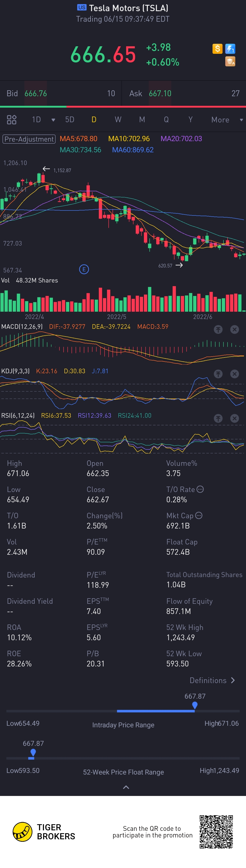Open Mkt Cap info bubble icon
The height and width of the screenshot is (868, 246).
199,516
